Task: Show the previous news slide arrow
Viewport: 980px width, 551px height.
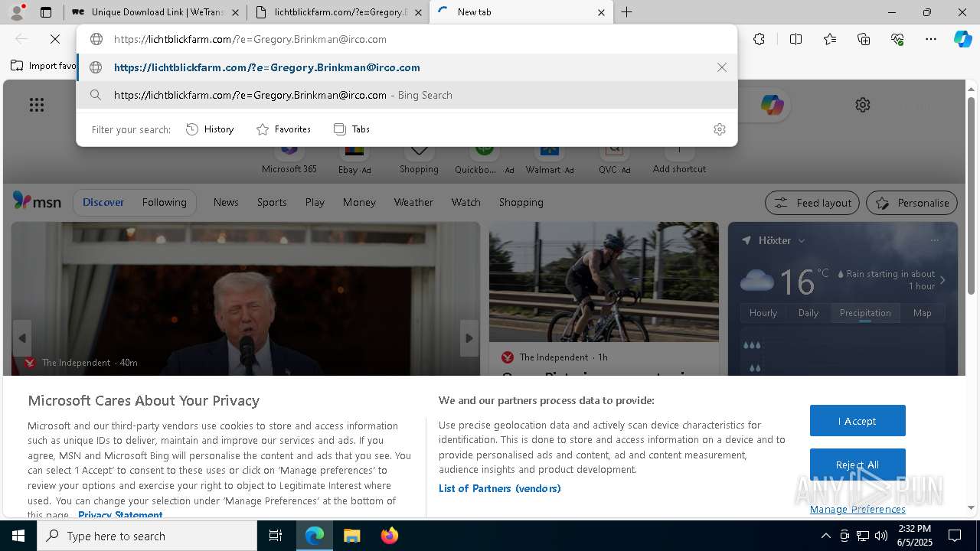Action: (22, 338)
